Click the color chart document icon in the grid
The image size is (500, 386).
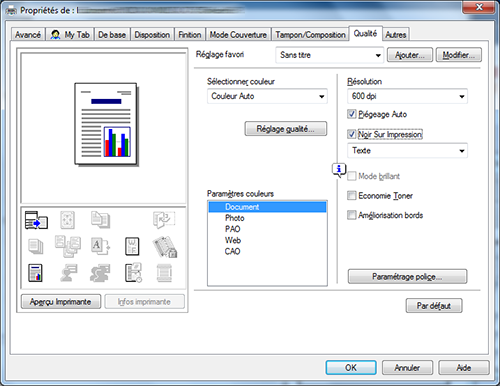[x=35, y=273]
